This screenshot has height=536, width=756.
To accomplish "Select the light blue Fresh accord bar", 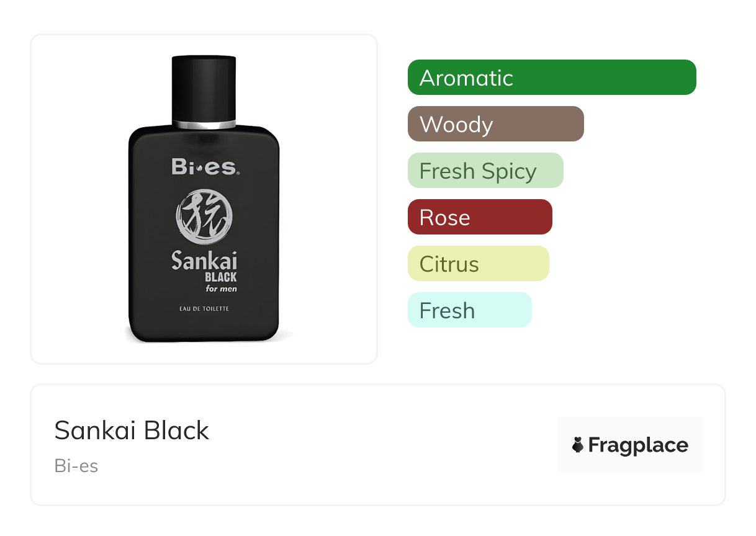I will (x=470, y=310).
